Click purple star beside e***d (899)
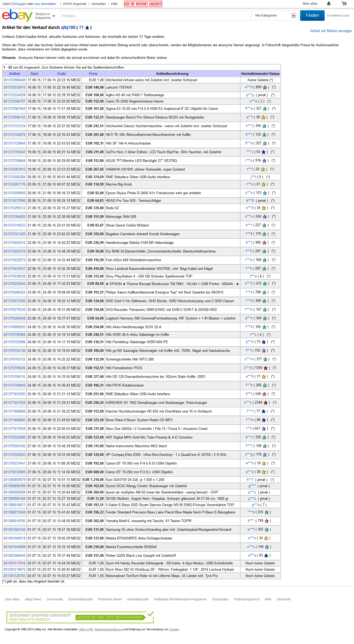 tap(265, 87)
